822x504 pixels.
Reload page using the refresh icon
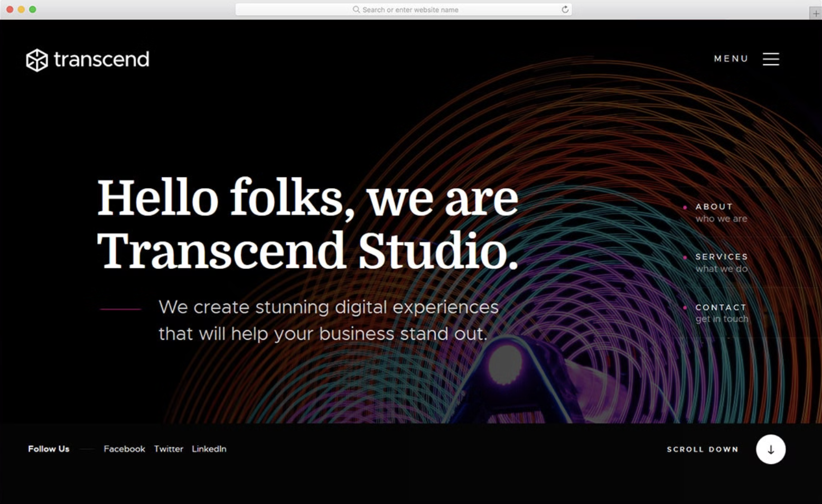point(565,10)
